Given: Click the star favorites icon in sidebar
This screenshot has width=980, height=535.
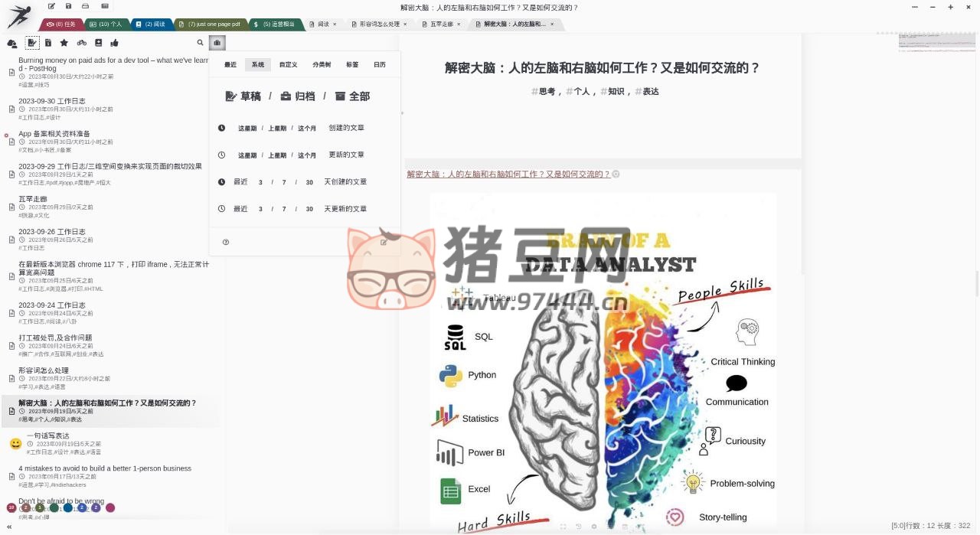Looking at the screenshot, I should coord(64,43).
